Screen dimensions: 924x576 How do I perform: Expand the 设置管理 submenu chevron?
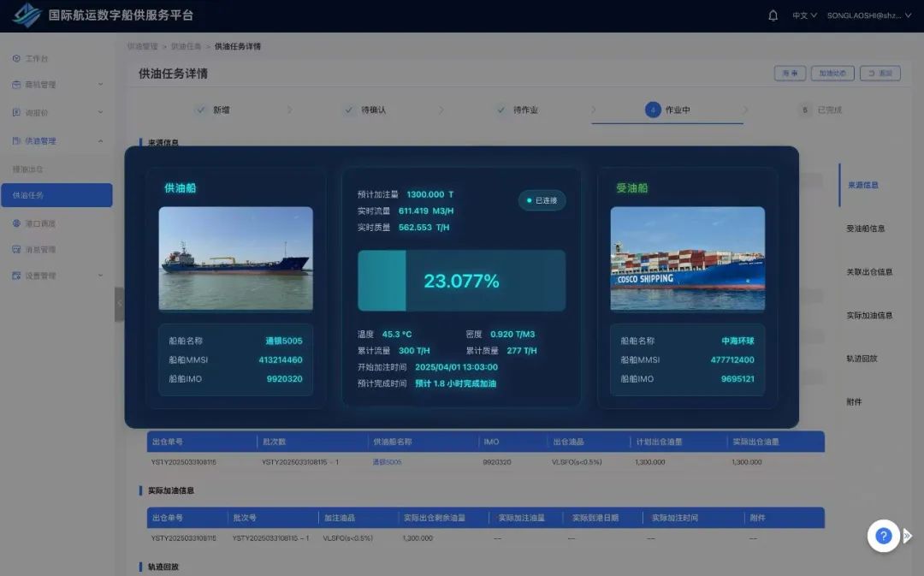click(x=100, y=276)
